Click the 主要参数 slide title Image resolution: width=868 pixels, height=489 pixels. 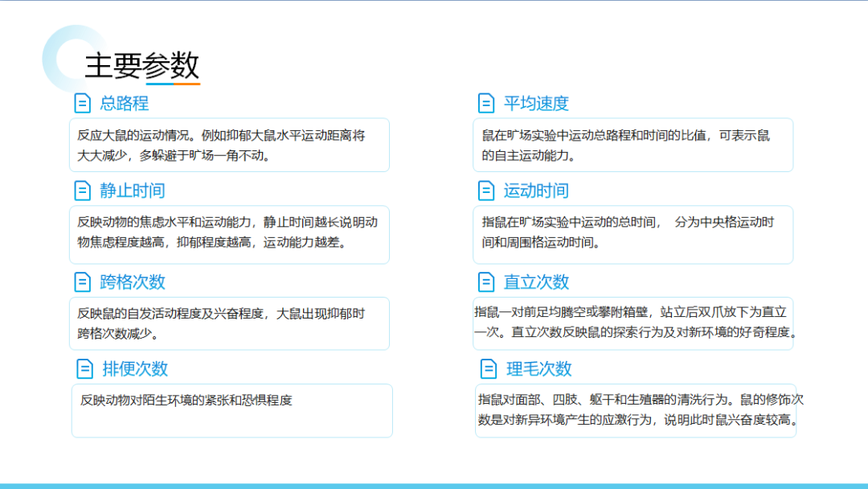coord(141,65)
